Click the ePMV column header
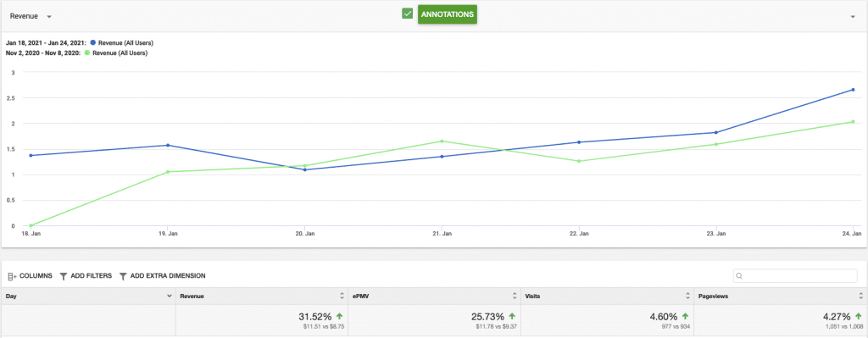Image resolution: width=868 pixels, height=338 pixels. tap(435, 296)
